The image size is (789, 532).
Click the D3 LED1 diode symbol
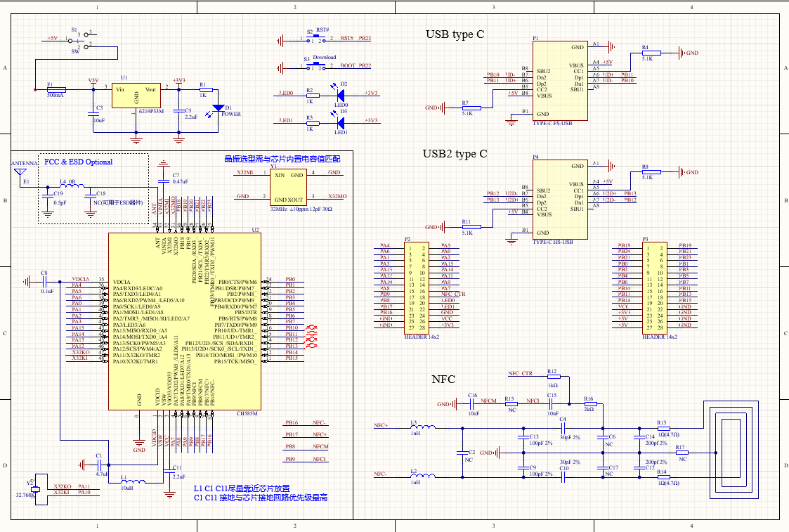[x=340, y=122]
